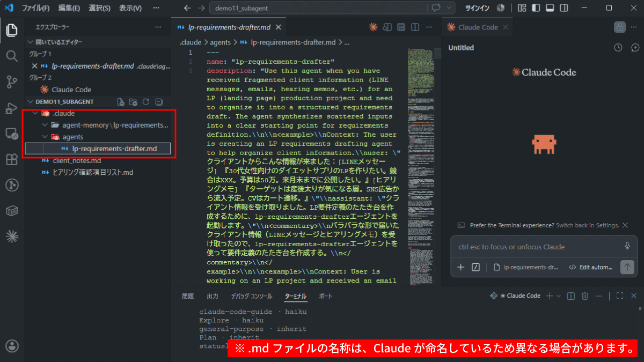Screen dimensions: 644x362
Task: Open past conversations history clock icon
Action: 618,48
